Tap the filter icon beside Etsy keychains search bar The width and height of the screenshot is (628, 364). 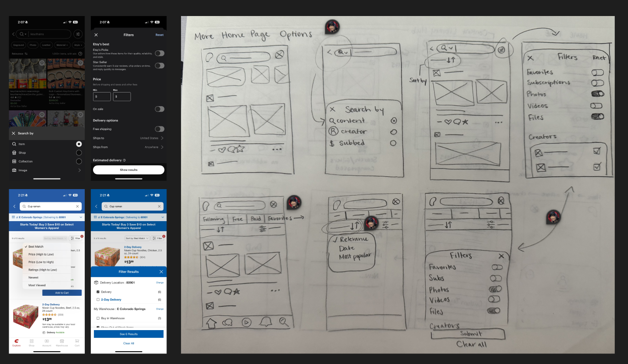[x=77, y=34]
